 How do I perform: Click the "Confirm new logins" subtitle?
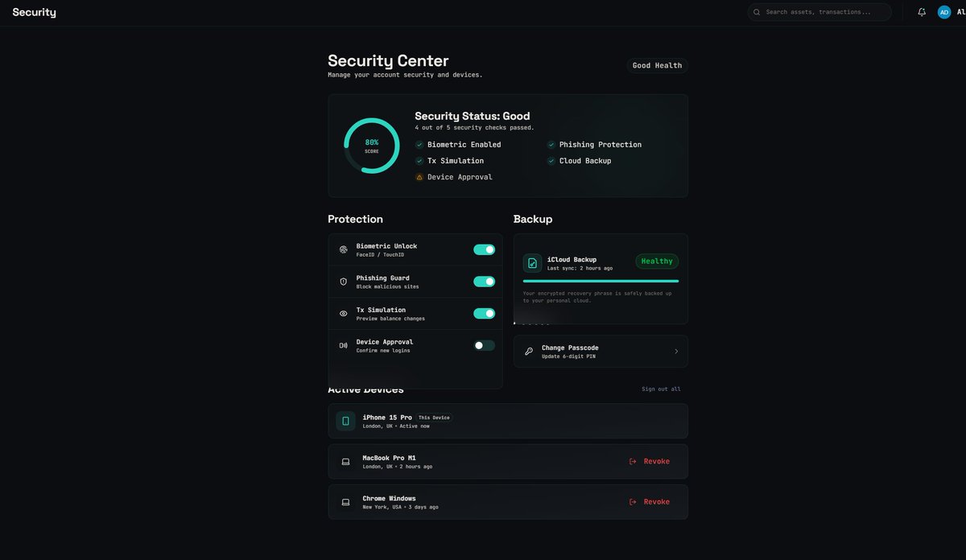click(383, 351)
